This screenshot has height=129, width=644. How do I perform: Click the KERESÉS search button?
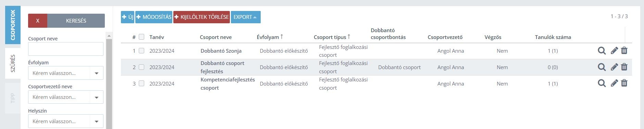pyautogui.click(x=76, y=21)
